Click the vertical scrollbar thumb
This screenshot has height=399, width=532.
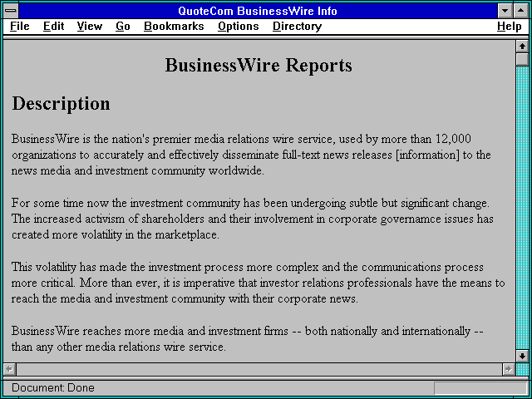(x=522, y=59)
